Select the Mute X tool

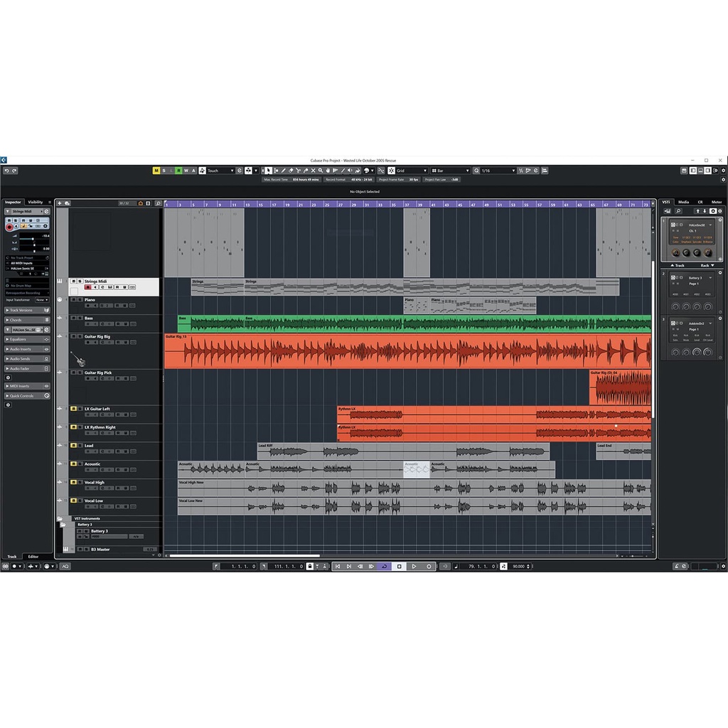pos(313,171)
